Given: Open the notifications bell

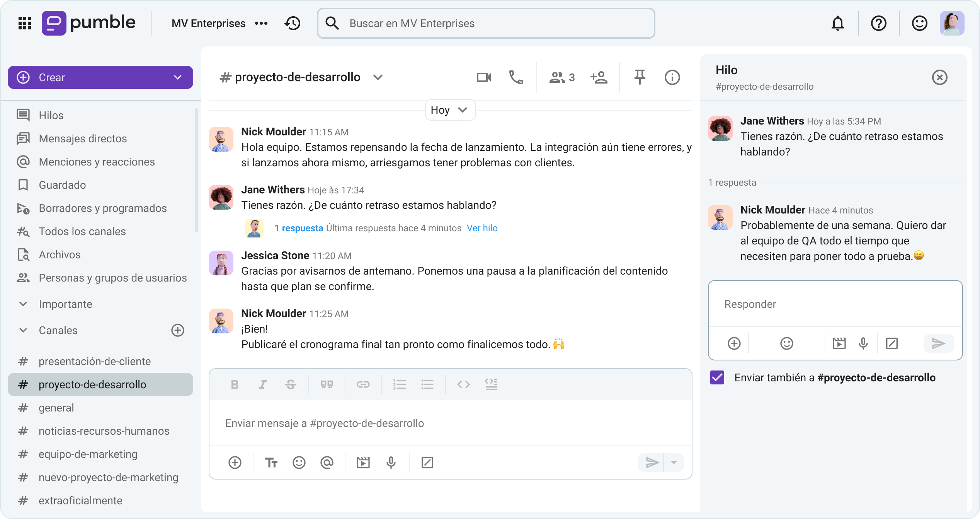Looking at the screenshot, I should [837, 23].
